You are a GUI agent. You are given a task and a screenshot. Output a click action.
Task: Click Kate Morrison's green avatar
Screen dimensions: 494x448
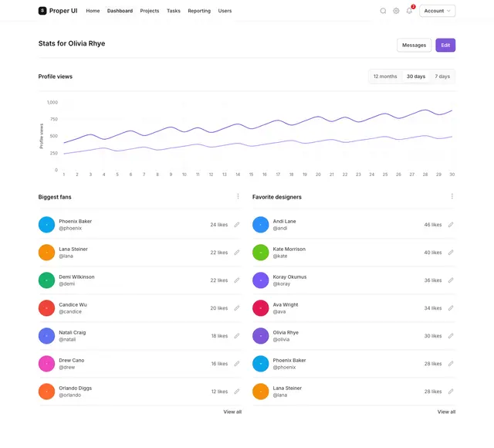coord(261,253)
